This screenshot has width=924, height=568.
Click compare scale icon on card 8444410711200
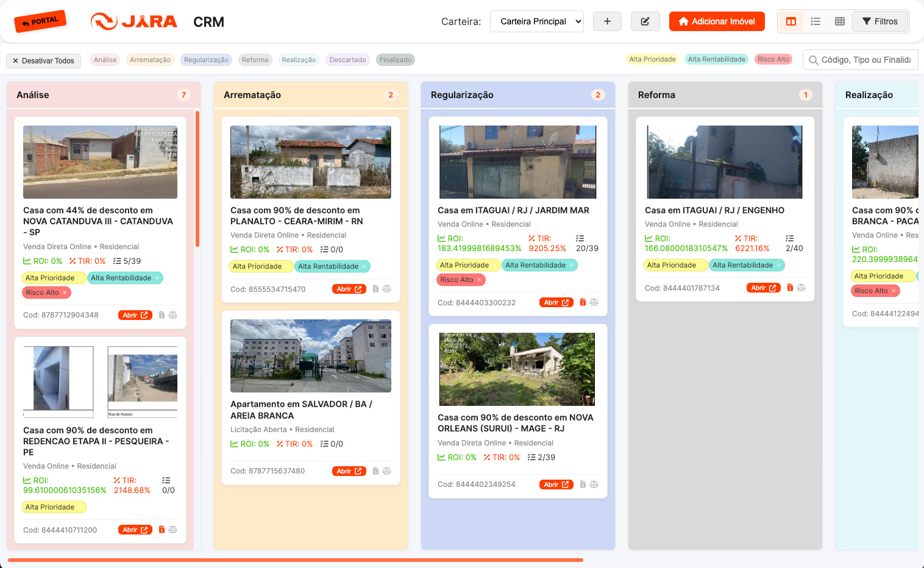[x=173, y=530]
